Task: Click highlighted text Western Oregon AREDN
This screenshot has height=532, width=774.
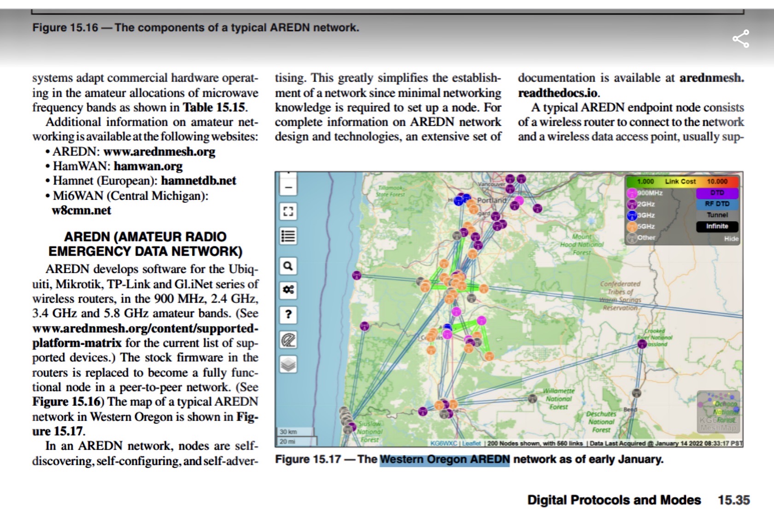Action: [x=444, y=460]
